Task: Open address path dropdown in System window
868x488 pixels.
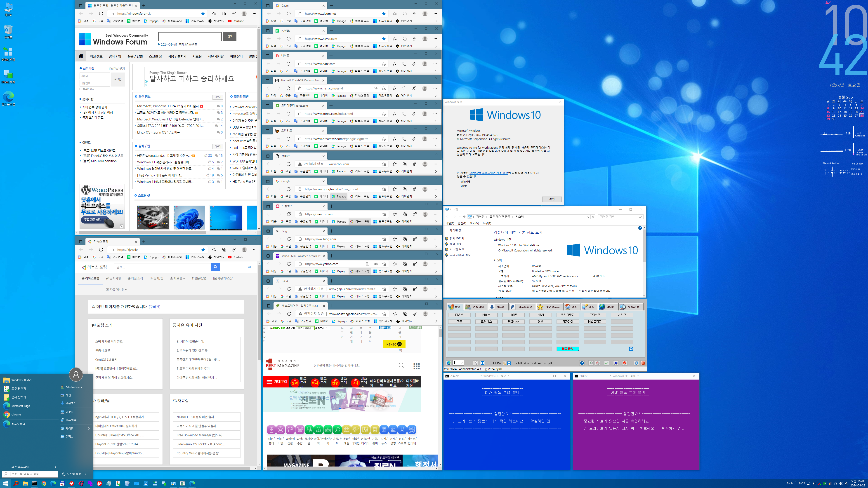Action: pos(588,217)
